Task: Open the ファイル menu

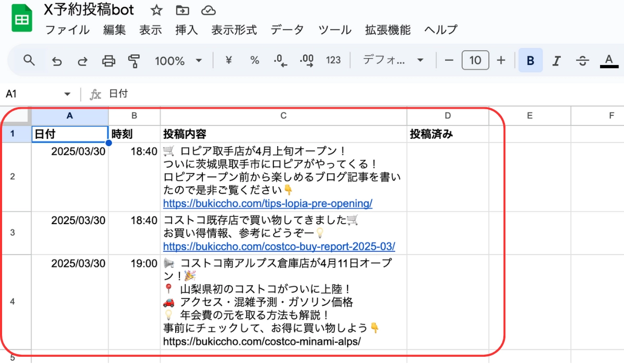Action: pyautogui.click(x=68, y=30)
